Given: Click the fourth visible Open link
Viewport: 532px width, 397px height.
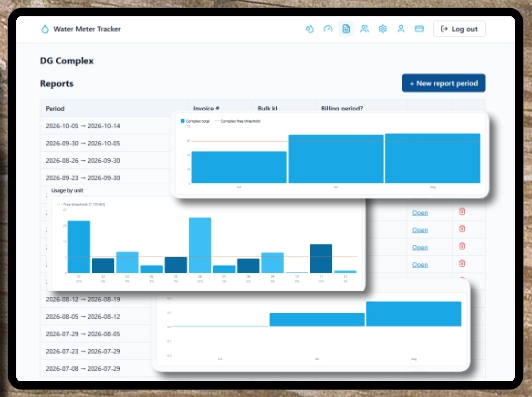Looking at the screenshot, I should point(420,265).
